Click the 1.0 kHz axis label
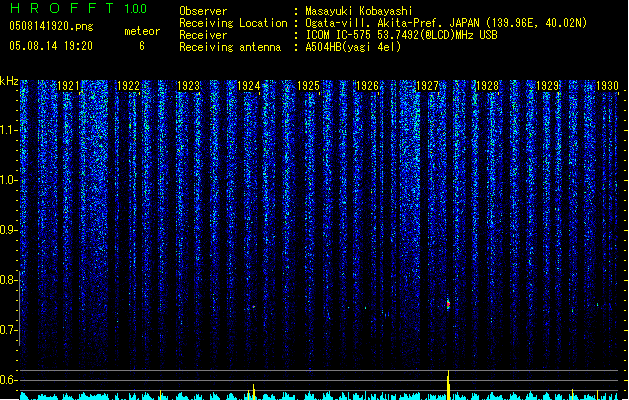 coord(8,180)
